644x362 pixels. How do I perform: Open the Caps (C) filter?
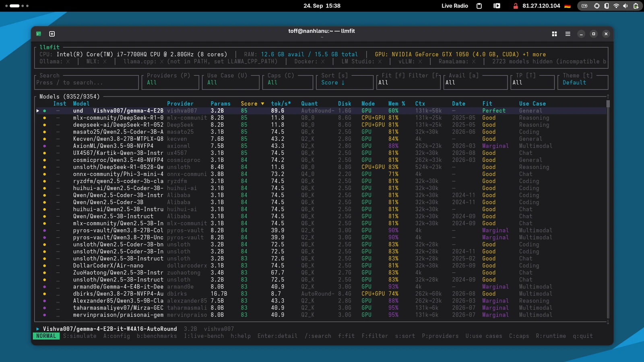[288, 82]
